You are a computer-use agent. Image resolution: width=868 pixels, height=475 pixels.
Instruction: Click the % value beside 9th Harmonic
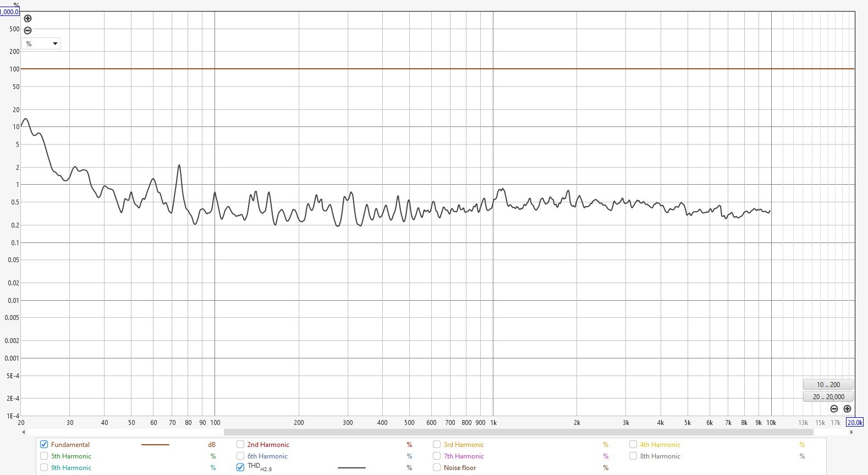click(213, 468)
